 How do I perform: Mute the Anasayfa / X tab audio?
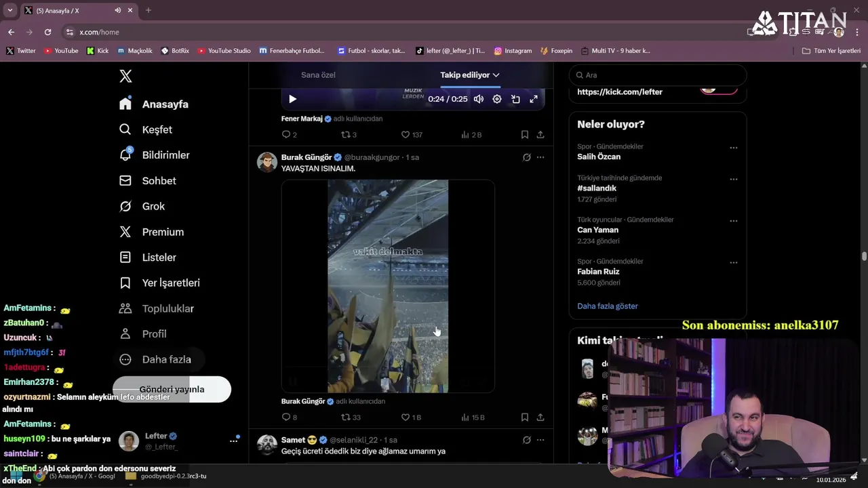[x=118, y=10]
